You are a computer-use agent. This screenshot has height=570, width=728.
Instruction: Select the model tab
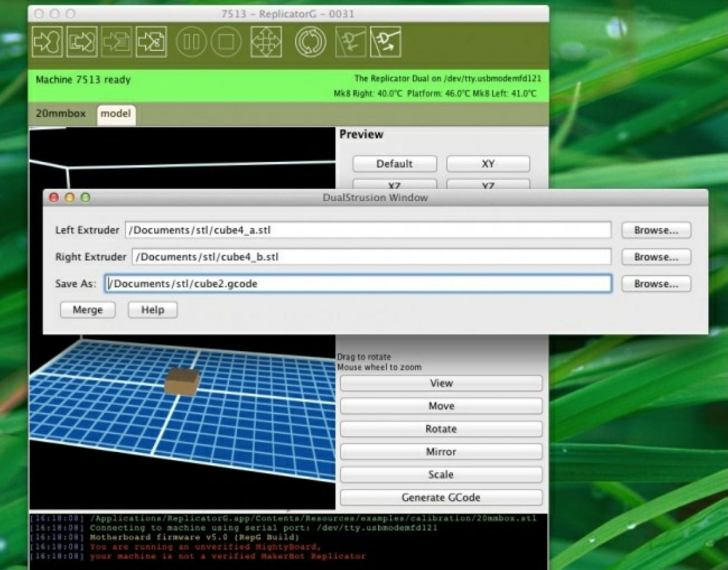coord(116,114)
